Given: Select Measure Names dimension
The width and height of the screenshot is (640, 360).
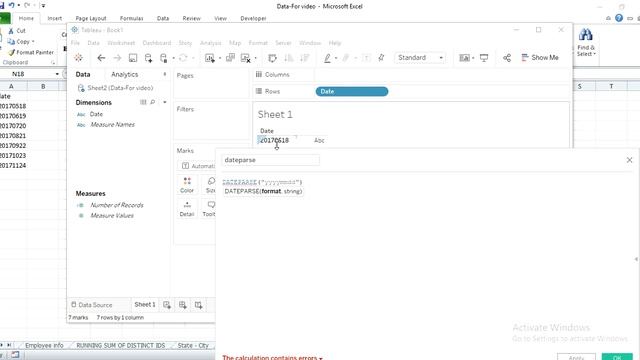Looking at the screenshot, I should (x=113, y=124).
